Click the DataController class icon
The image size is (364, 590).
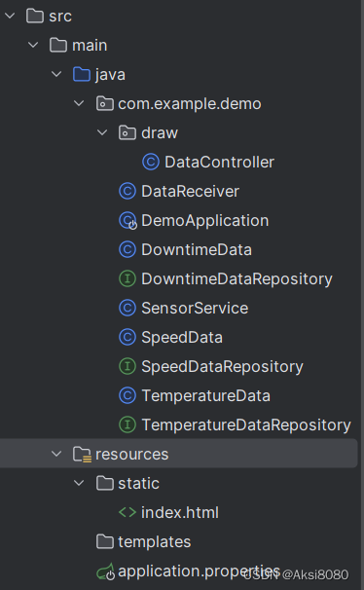pyautogui.click(x=151, y=162)
